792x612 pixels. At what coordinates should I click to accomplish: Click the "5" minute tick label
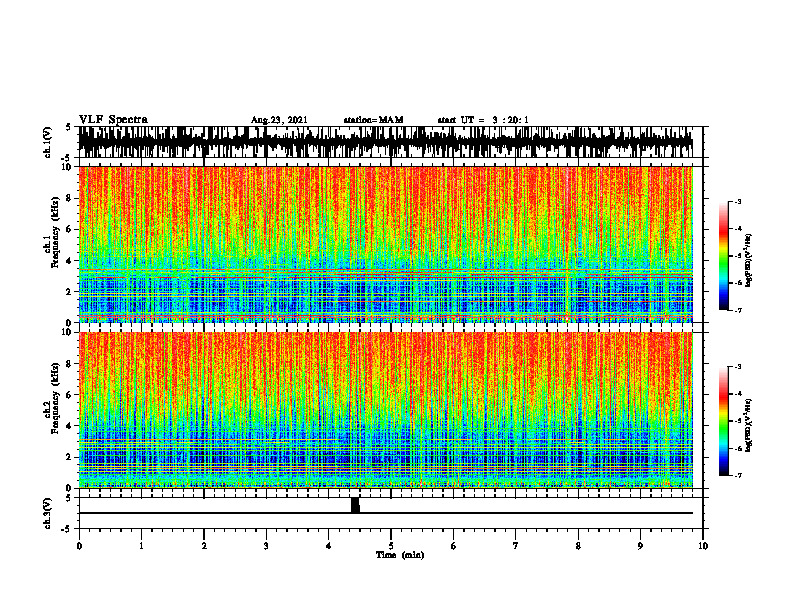[x=391, y=546]
